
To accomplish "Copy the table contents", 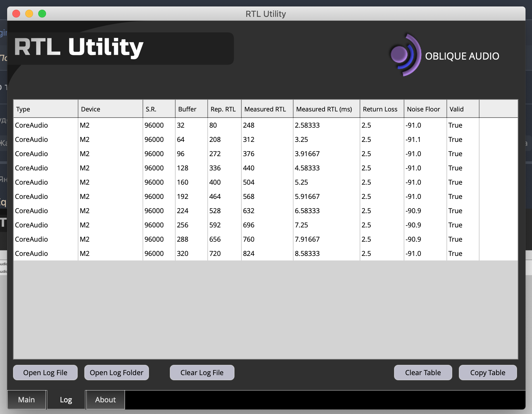I will click(x=488, y=373).
